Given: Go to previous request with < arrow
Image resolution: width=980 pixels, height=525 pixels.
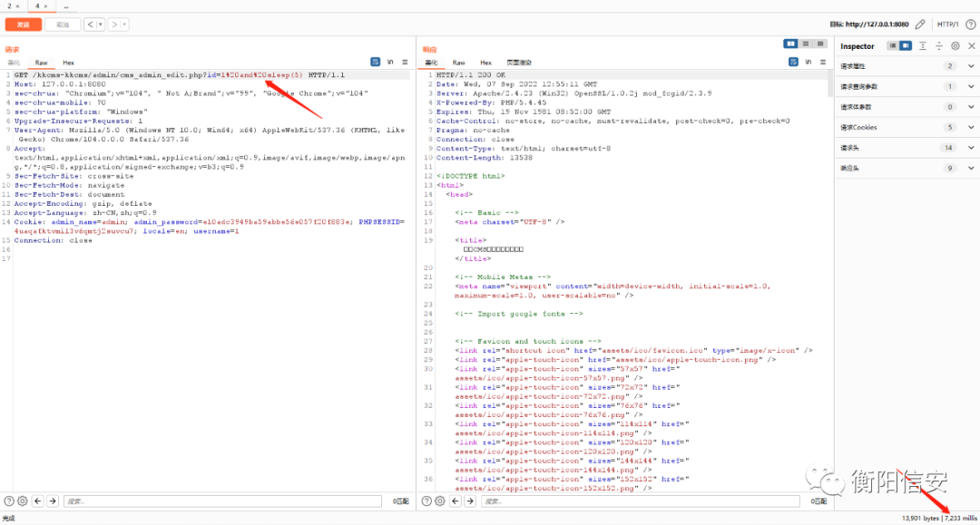Looking at the screenshot, I should coord(90,24).
